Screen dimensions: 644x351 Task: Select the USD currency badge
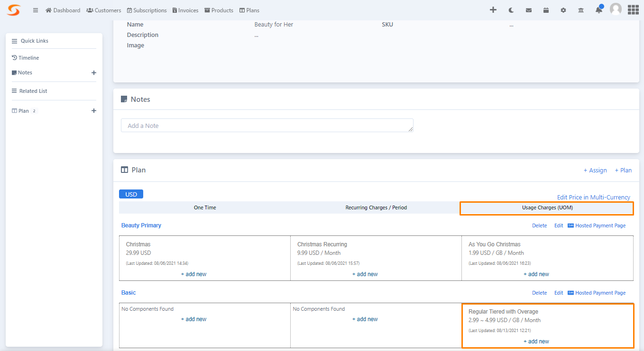point(131,194)
